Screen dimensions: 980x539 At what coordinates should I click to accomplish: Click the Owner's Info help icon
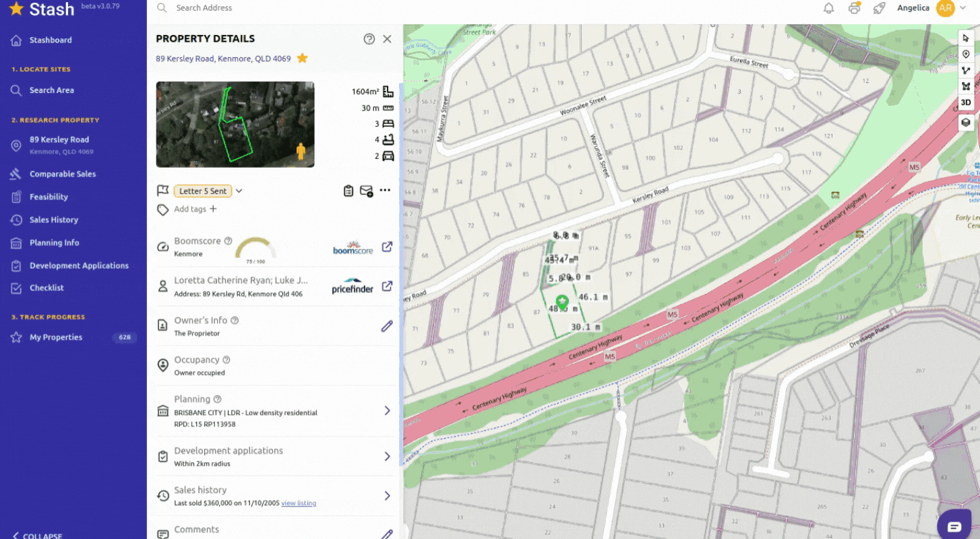point(235,320)
